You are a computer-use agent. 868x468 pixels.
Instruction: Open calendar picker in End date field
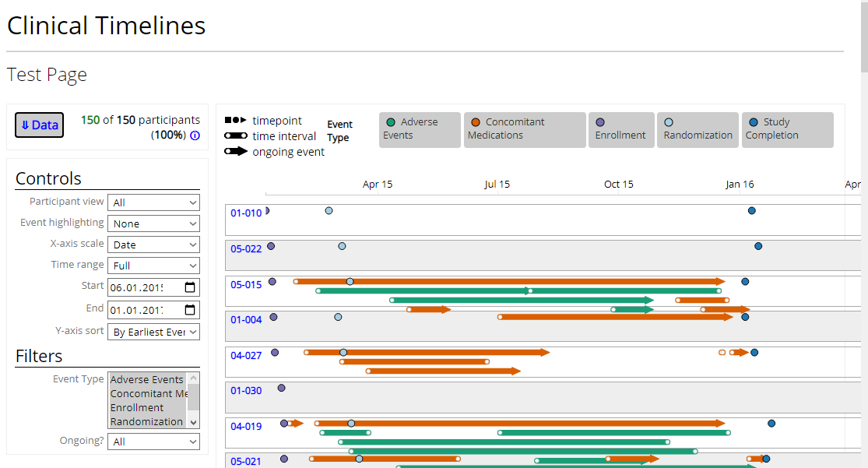(190, 310)
